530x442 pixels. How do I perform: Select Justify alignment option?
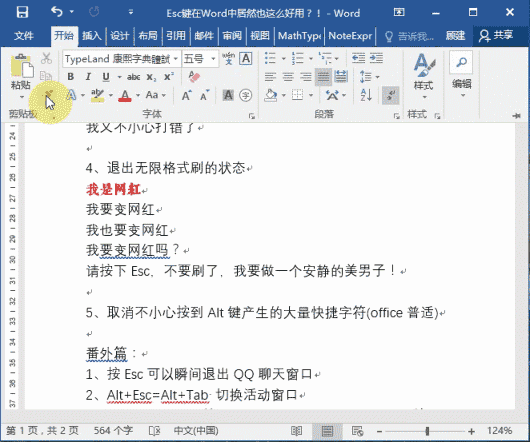(x=323, y=77)
